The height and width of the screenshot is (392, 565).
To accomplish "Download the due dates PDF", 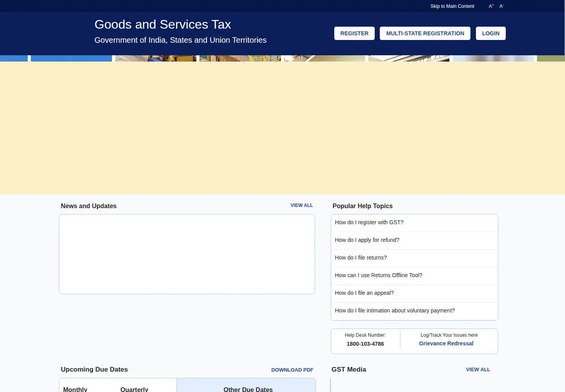I will (x=292, y=370).
